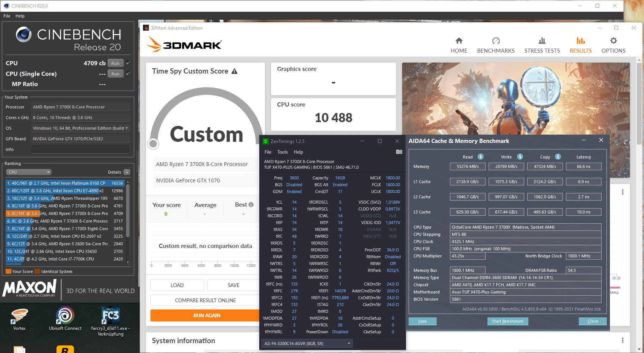Click the Cinebench logo icon
Viewport: 644px width, 353px height.
(24, 35)
